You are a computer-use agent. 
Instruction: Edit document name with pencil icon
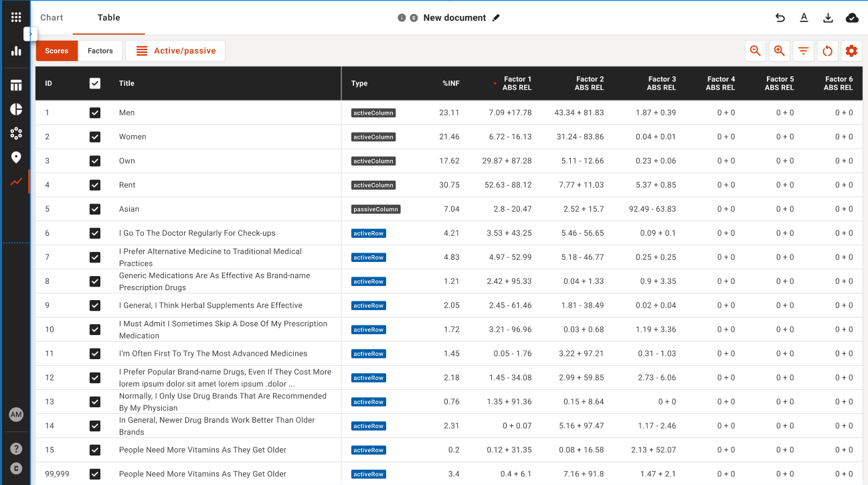pos(496,18)
